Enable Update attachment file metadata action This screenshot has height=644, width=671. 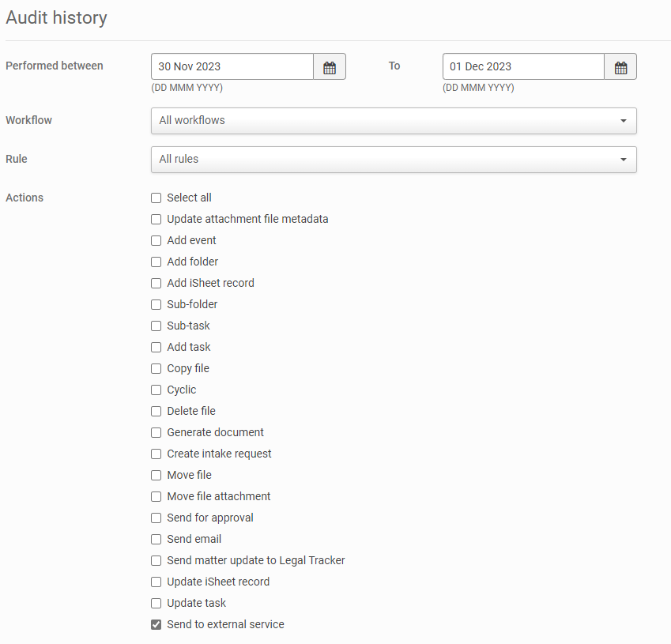(156, 220)
